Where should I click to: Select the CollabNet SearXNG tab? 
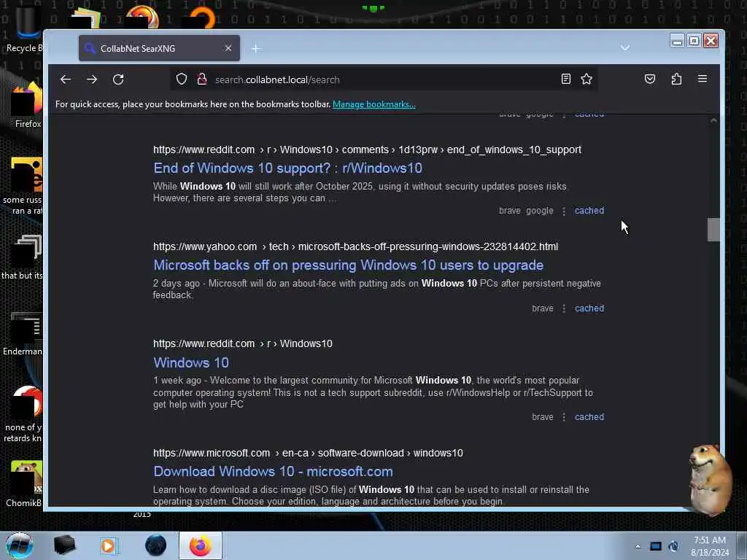(159, 48)
